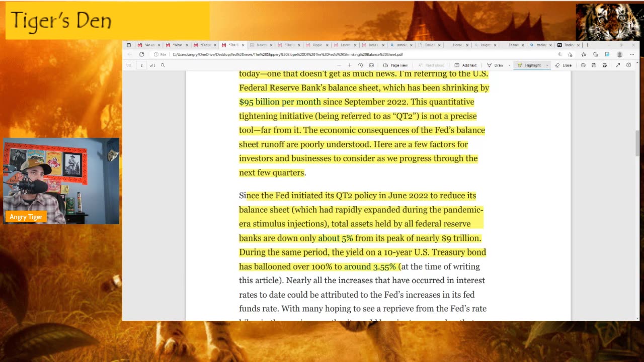Enter PDF full screen mode

coord(617,65)
